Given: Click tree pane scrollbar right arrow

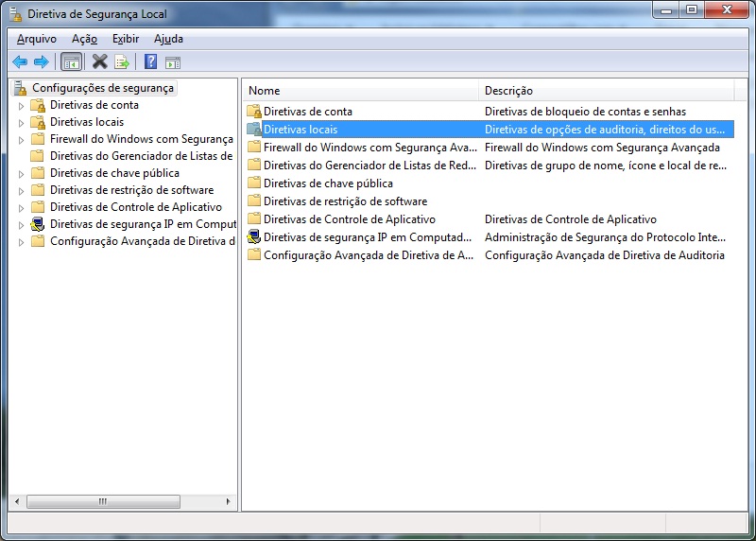Looking at the screenshot, I should (228, 501).
